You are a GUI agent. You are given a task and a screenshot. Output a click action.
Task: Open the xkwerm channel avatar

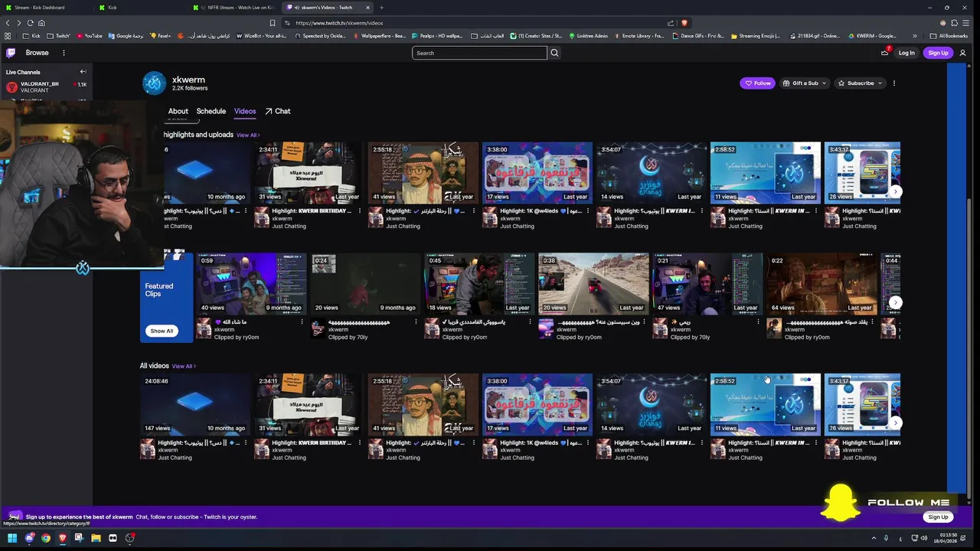point(154,83)
